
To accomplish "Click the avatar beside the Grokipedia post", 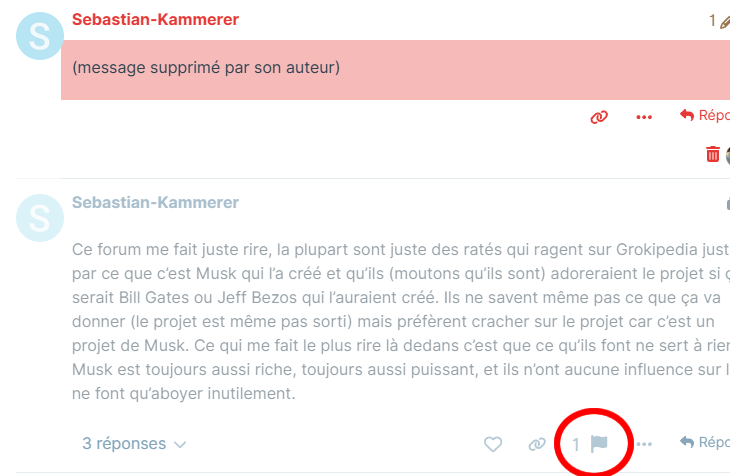I will pyautogui.click(x=39, y=219).
